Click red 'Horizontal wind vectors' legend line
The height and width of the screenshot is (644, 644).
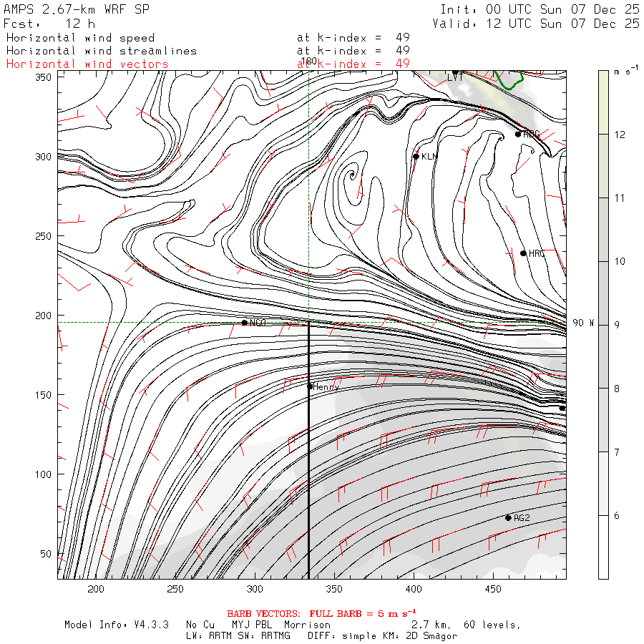coord(87,64)
